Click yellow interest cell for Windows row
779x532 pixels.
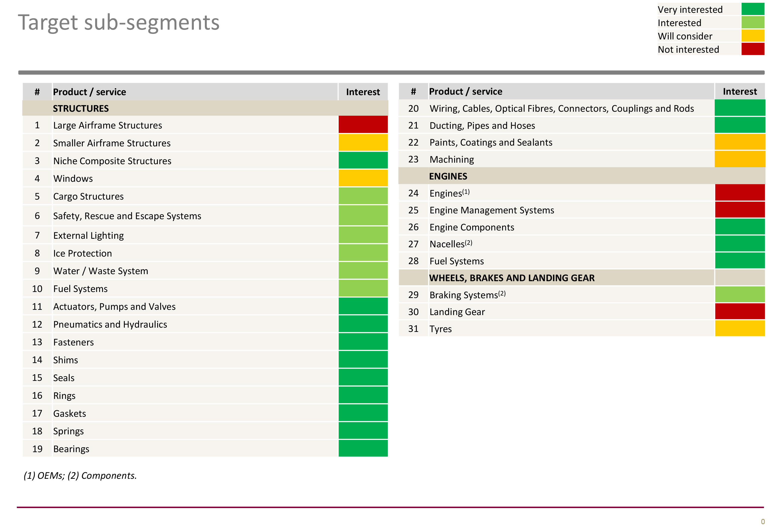(363, 178)
